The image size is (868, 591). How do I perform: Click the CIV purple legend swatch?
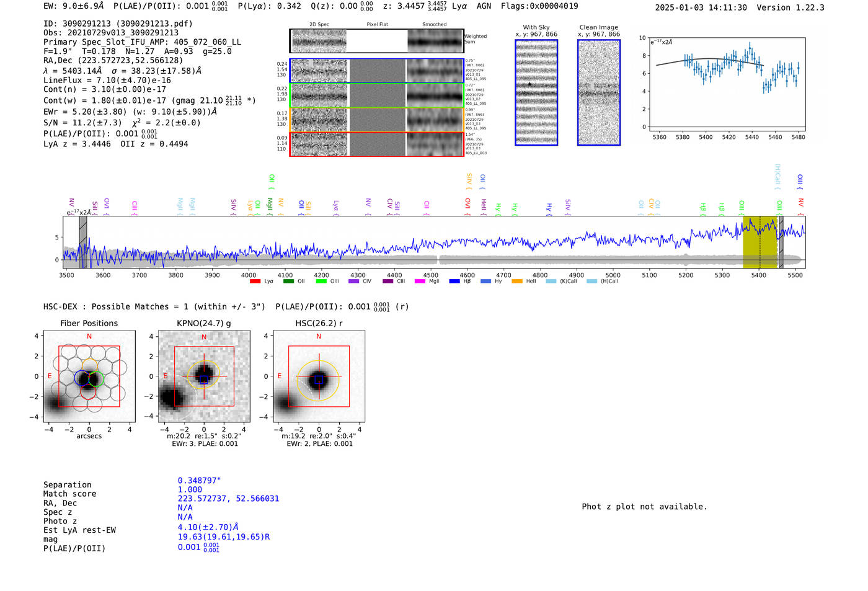[x=354, y=282]
